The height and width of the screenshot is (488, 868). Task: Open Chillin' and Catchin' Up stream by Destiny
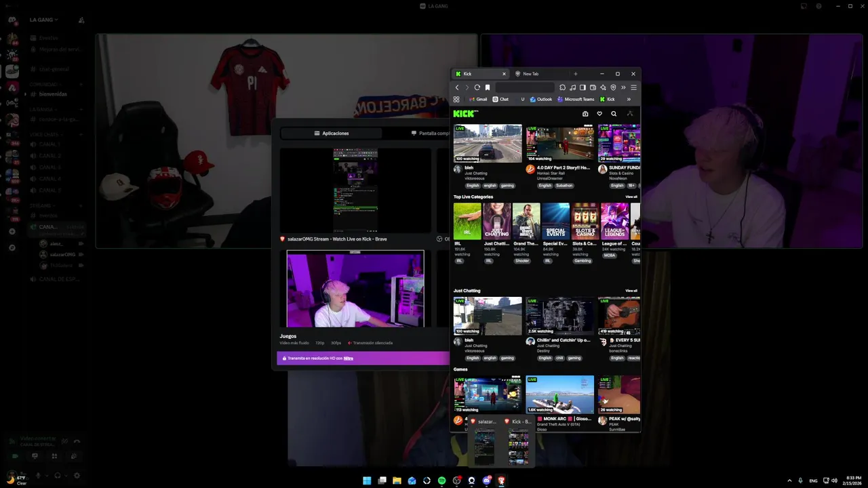[x=560, y=316]
